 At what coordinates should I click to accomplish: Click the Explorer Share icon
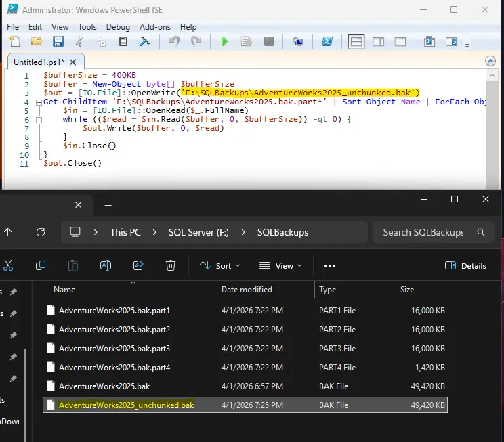pos(138,265)
